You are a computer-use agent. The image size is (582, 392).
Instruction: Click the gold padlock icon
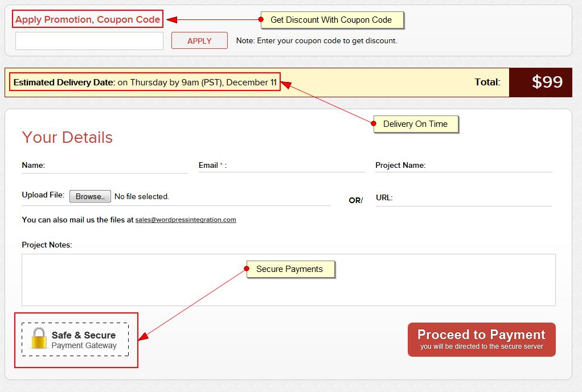tap(38, 339)
